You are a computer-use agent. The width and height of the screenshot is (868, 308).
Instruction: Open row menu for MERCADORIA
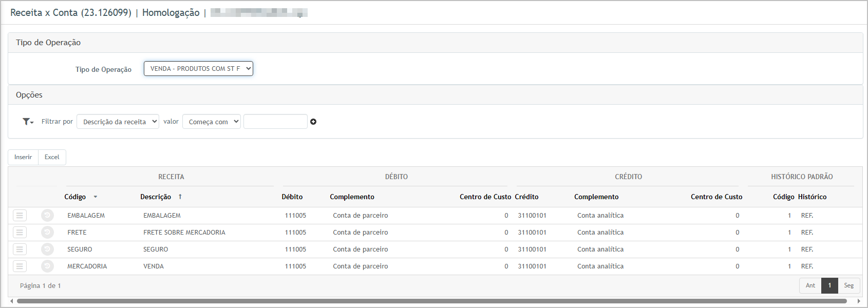(20, 266)
